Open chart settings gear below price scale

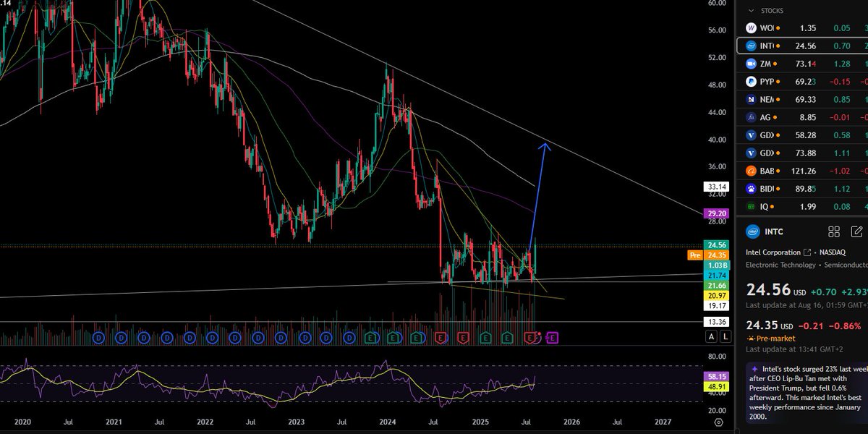[x=718, y=422]
